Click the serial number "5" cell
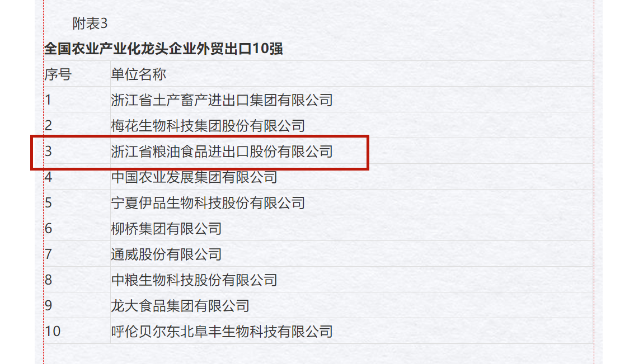 (x=48, y=203)
